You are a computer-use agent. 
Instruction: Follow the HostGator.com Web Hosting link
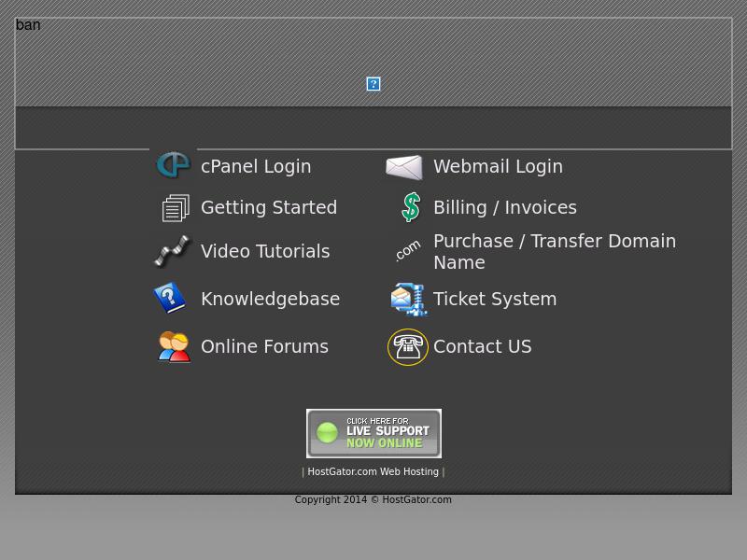coord(373,471)
